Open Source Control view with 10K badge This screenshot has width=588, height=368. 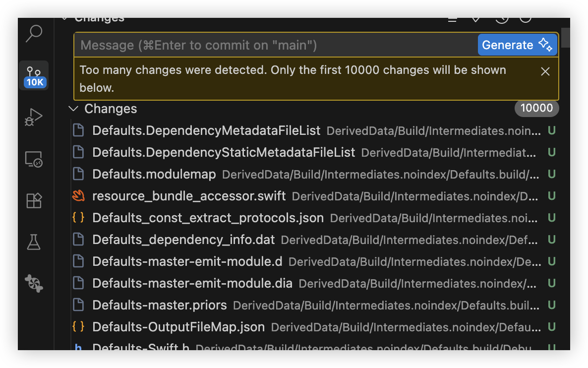pos(34,75)
